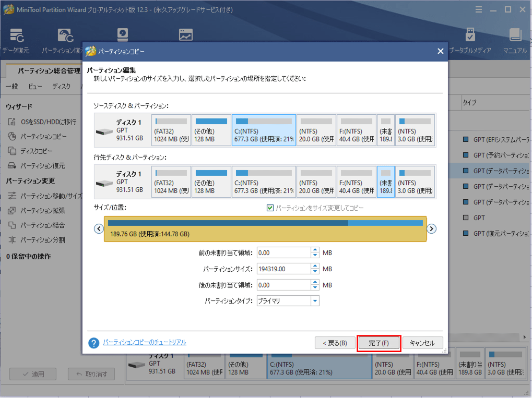
Task: Select source (NTFS) 3.0 GB partition
Action: [415, 130]
